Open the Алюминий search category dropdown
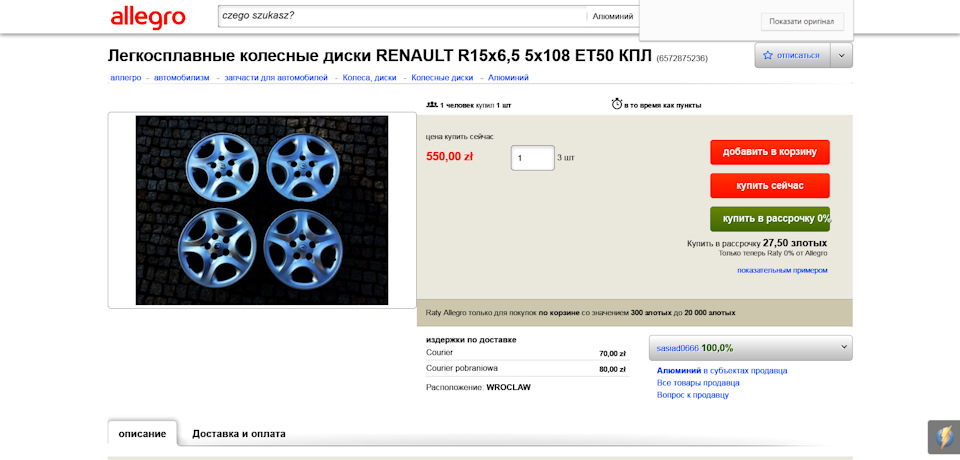Screen dimensions: 960x460 pyautogui.click(x=613, y=17)
